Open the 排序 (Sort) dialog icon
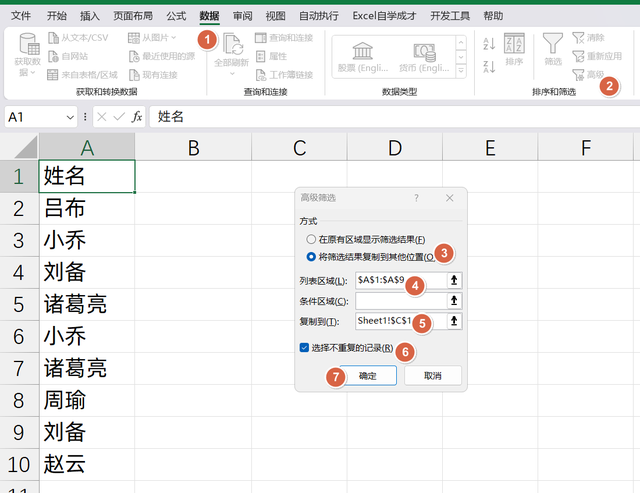The image size is (640, 493). 514,43
